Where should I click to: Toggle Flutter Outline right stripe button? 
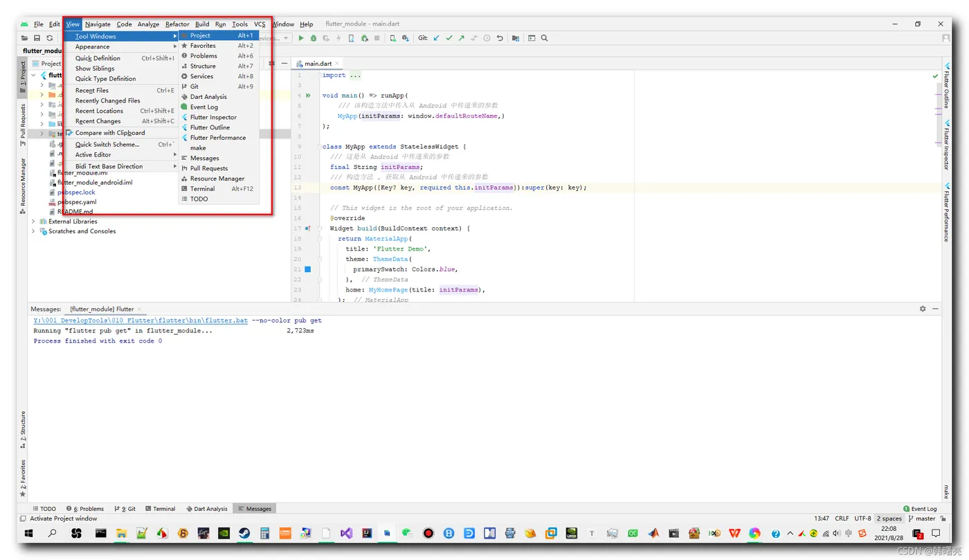946,85
